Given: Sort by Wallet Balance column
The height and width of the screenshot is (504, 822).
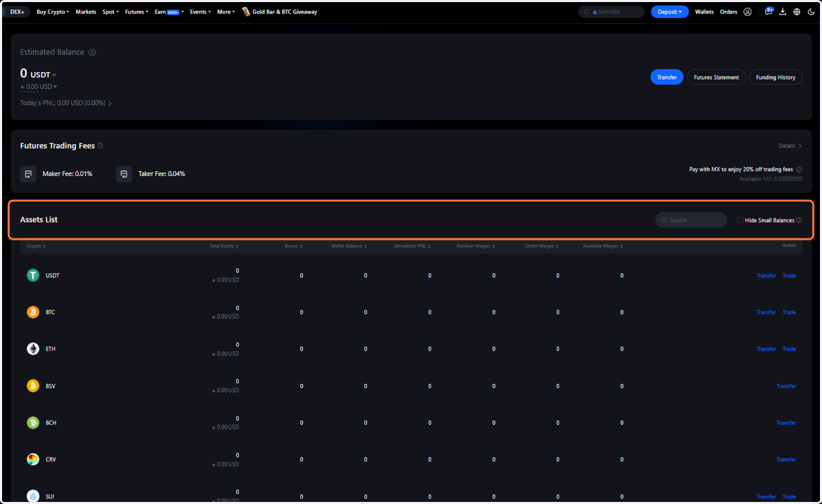Looking at the screenshot, I should (349, 246).
